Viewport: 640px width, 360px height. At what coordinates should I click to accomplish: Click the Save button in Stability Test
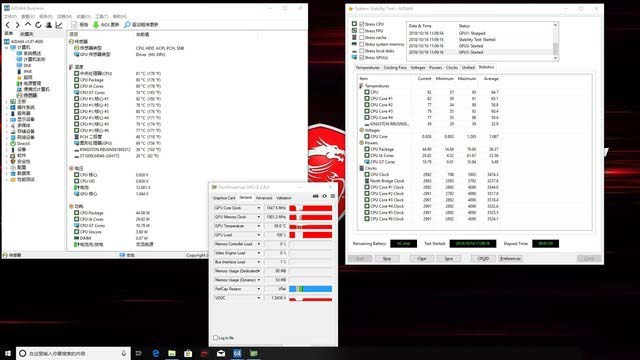(x=449, y=259)
